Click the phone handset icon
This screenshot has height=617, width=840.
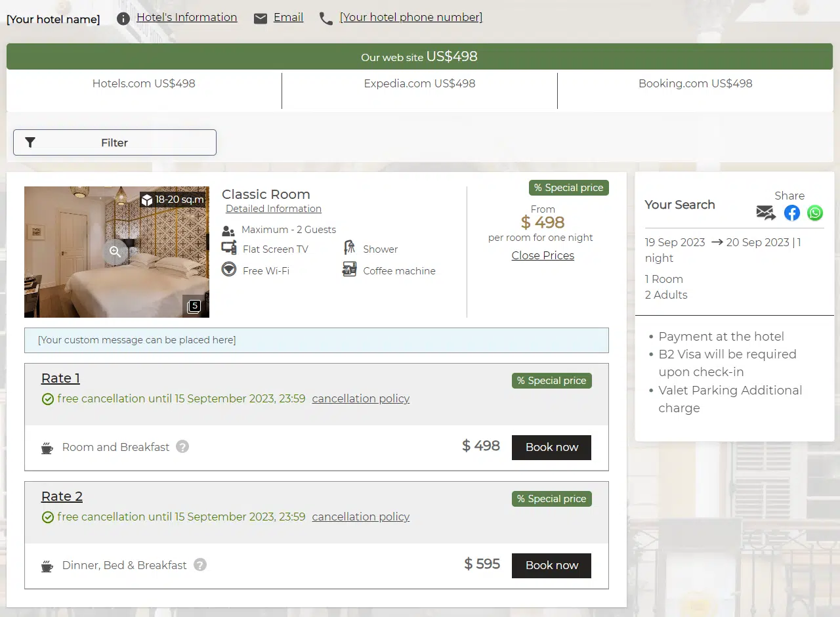pyautogui.click(x=326, y=18)
